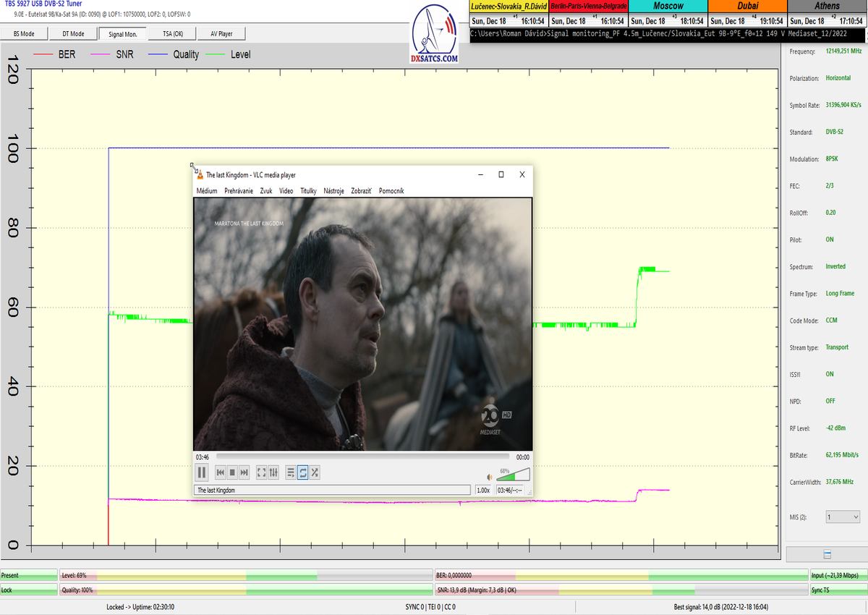
Task: Adjust the VLC volume slider
Action: (514, 475)
